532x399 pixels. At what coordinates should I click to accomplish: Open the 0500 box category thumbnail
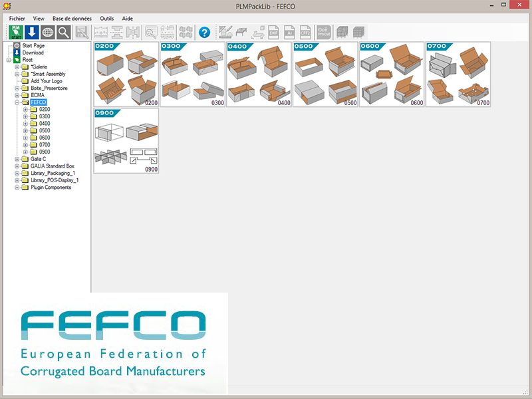(x=325, y=74)
